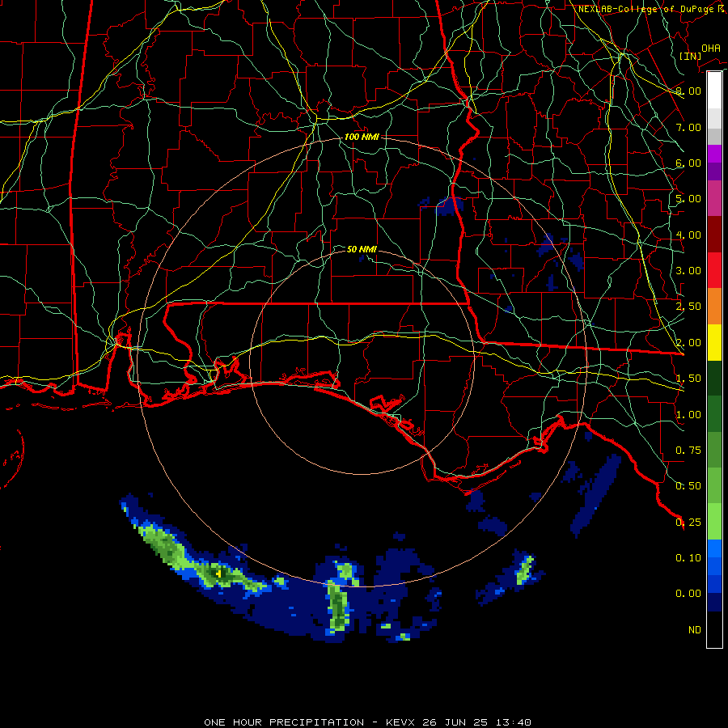Click the 0.75 legend value

688,451
